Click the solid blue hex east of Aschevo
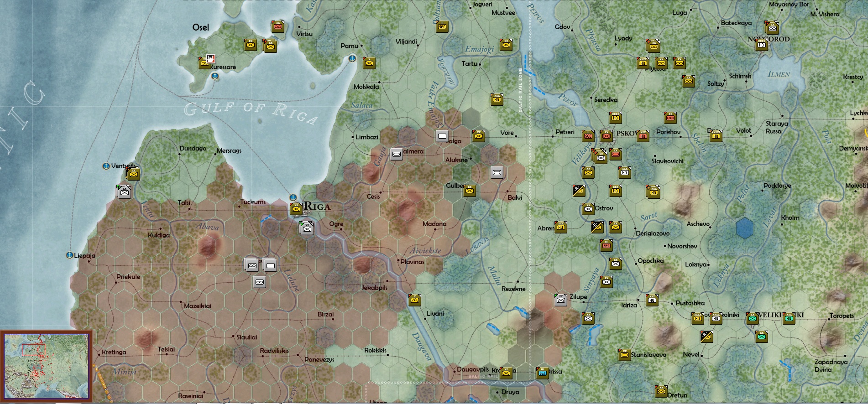Screen dimensions: 868x404 (744, 228)
